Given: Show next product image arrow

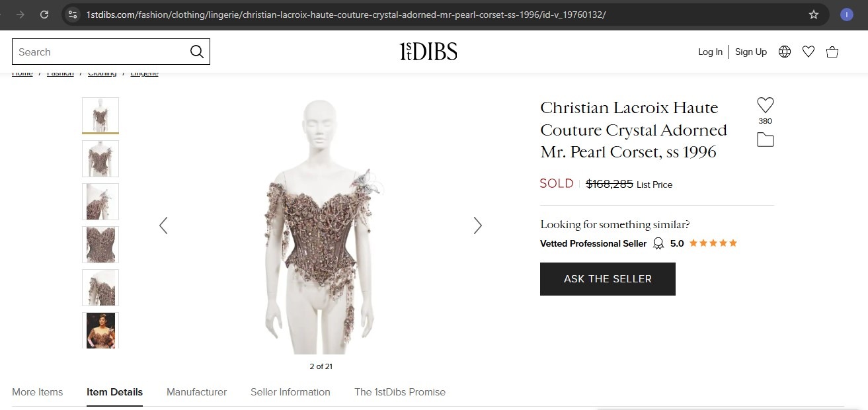Looking at the screenshot, I should point(478,225).
